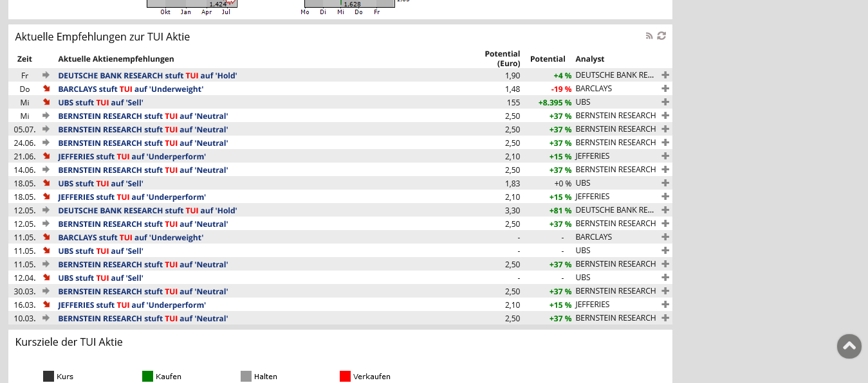
Task: Click the '1,48' Euro potential value
Action: (x=513, y=89)
